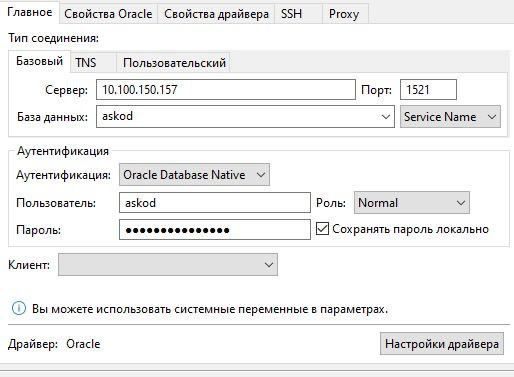Switch to the SSH tab

298,14
